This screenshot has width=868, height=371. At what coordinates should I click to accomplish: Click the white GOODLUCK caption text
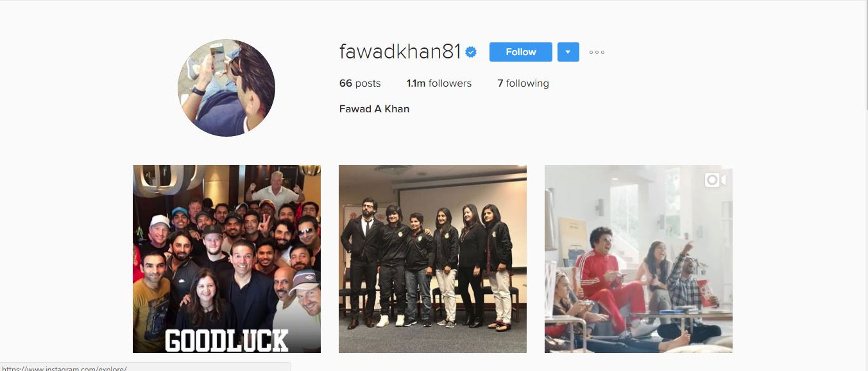coord(226,340)
